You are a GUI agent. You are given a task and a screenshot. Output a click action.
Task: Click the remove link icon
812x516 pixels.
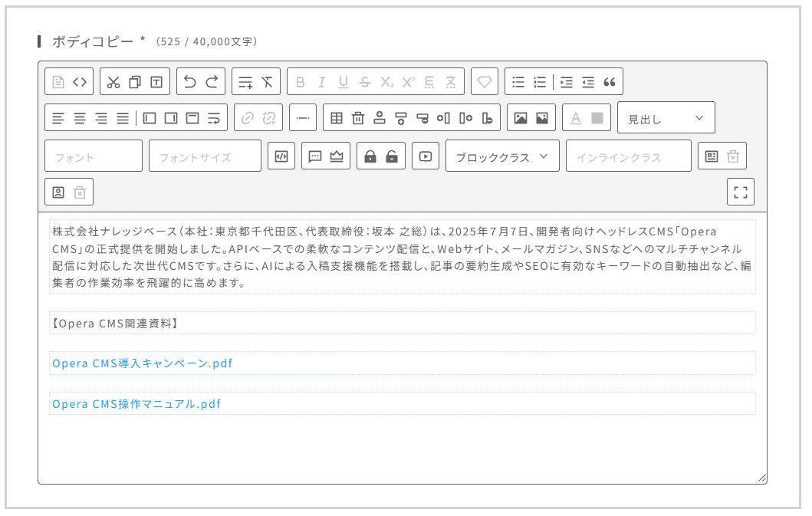(x=269, y=118)
